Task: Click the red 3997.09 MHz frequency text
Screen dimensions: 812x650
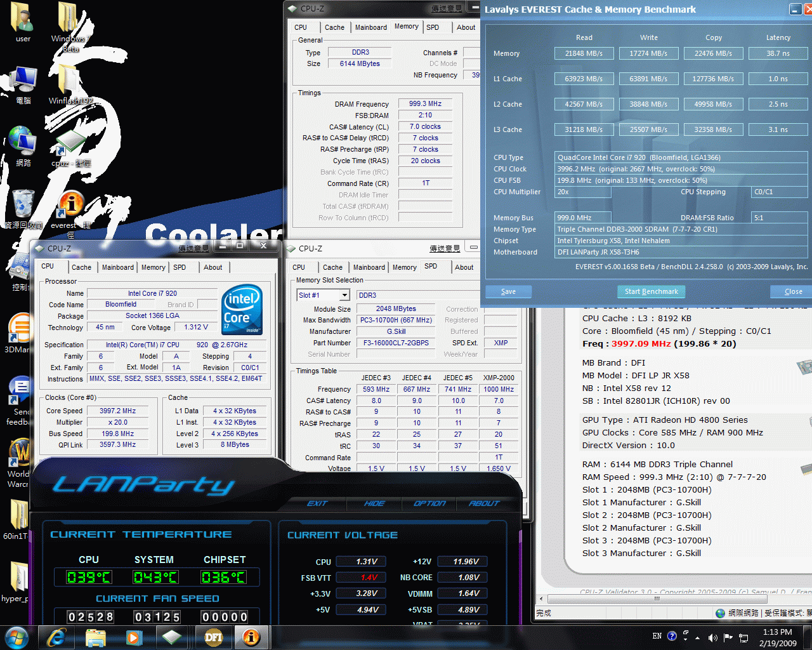Action: (x=641, y=343)
